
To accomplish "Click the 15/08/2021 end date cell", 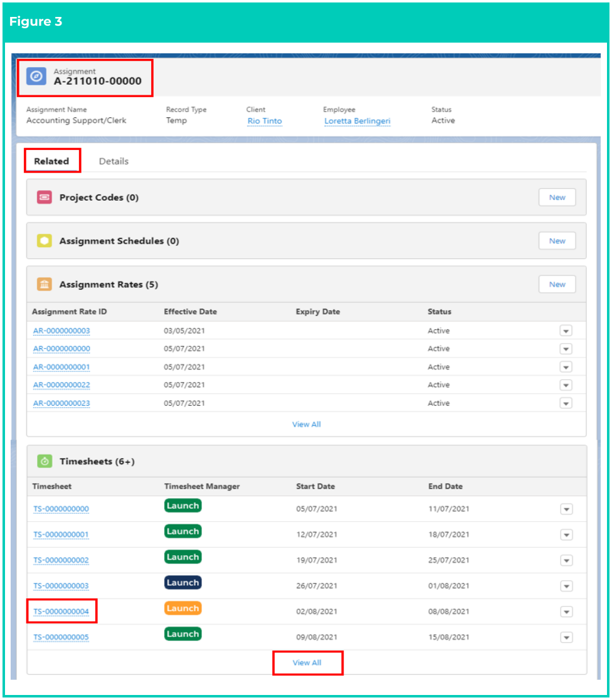I will [448, 637].
